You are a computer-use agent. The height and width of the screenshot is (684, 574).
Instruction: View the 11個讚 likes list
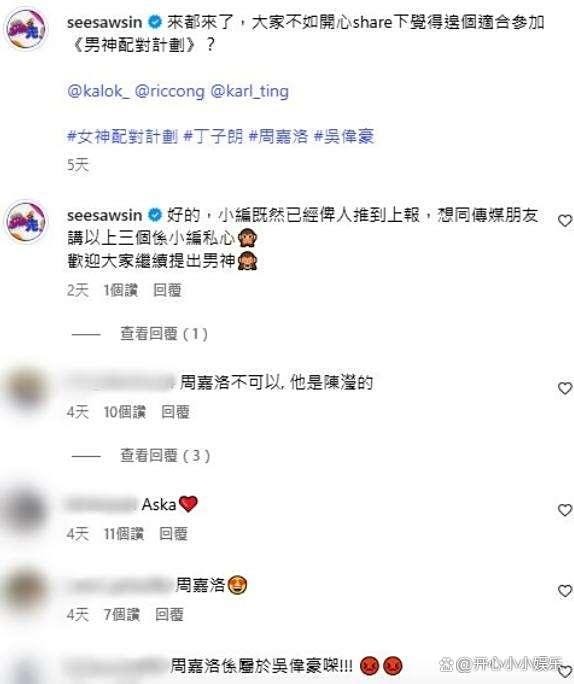(123, 534)
